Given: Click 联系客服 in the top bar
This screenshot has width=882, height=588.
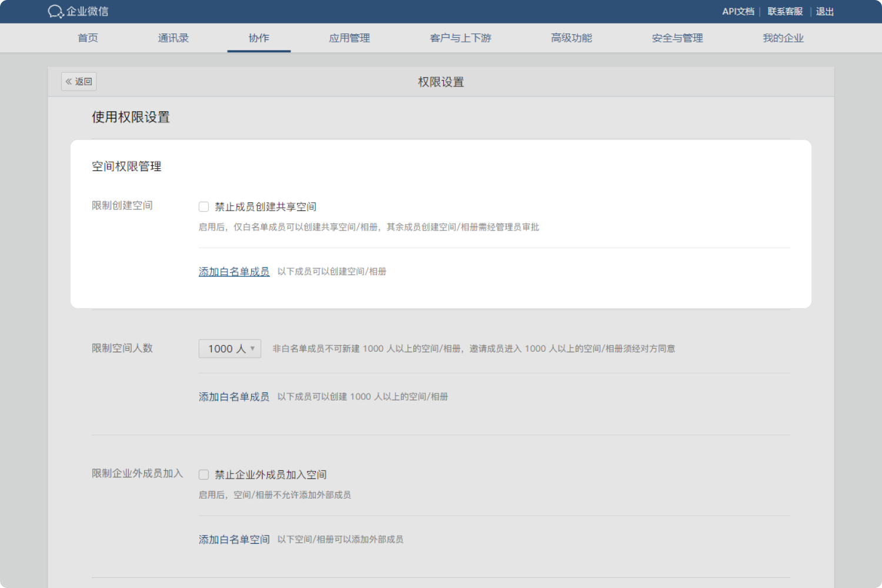Looking at the screenshot, I should click(784, 11).
